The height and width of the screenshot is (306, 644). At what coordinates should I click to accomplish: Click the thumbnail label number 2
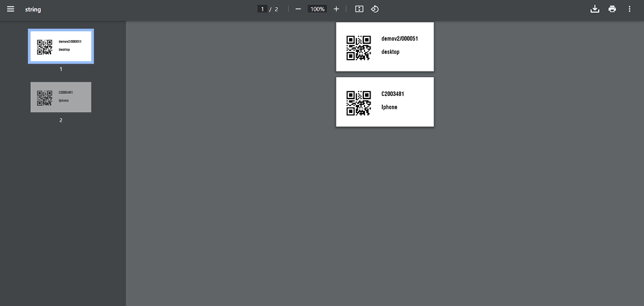click(x=61, y=120)
